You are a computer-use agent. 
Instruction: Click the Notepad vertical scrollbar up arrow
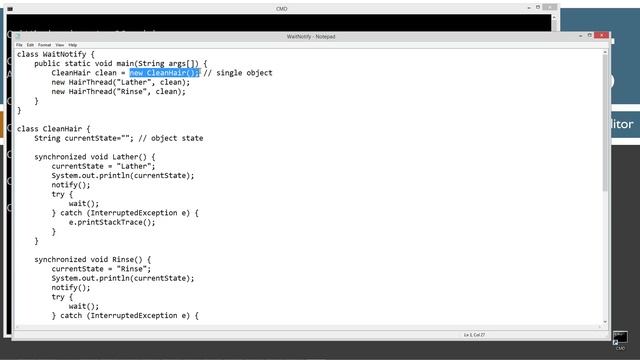coord(605,52)
